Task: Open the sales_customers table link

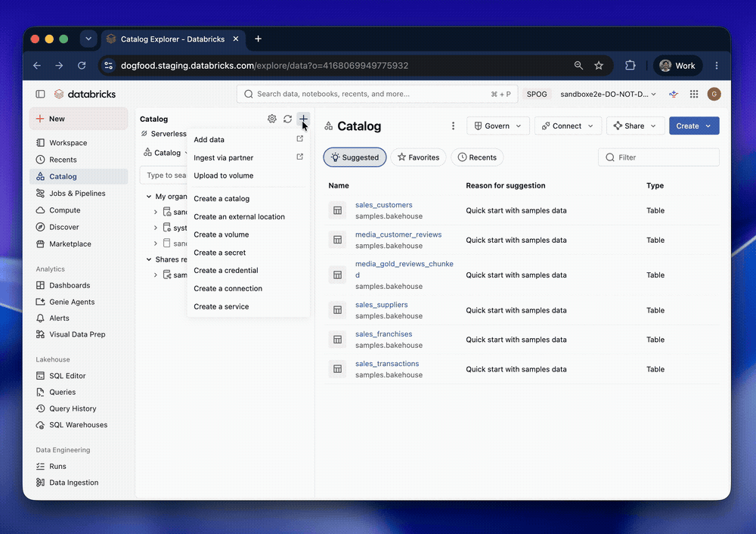Action: coord(384,205)
